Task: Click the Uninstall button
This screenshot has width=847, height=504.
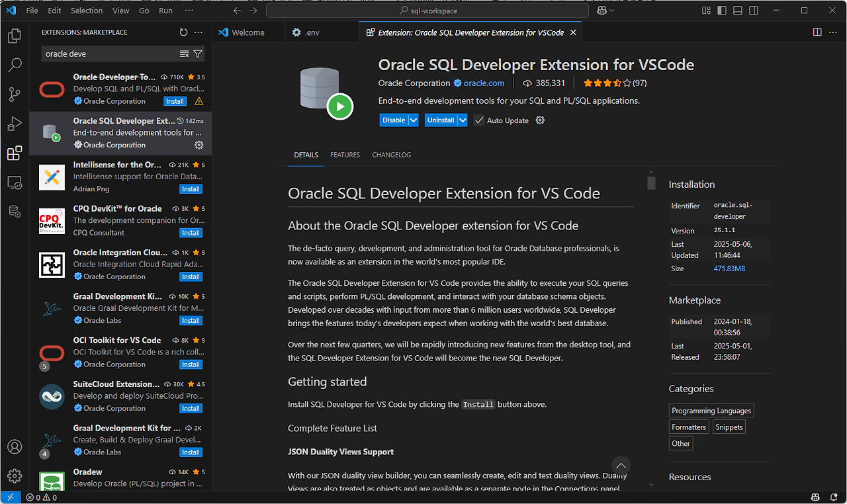Action: tap(441, 120)
